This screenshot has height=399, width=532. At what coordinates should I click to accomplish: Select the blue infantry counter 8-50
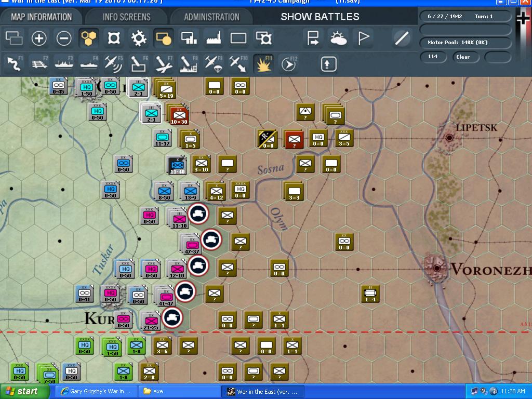point(164,191)
